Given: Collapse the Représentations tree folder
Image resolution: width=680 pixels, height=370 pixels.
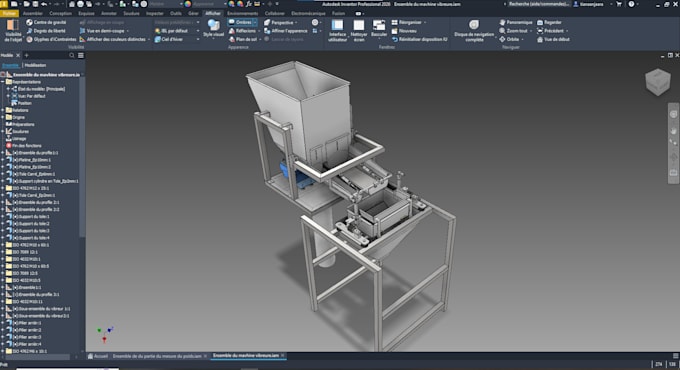Looking at the screenshot, I should pos(3,82).
